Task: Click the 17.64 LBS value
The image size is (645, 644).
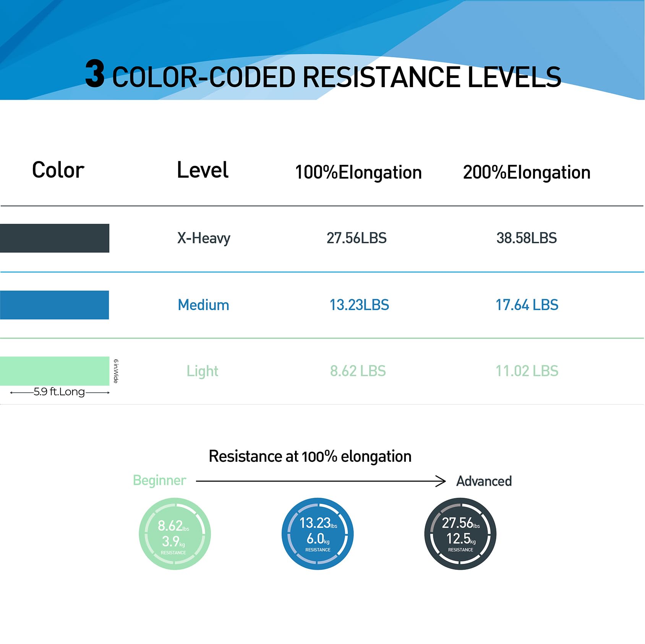Action: [x=527, y=305]
